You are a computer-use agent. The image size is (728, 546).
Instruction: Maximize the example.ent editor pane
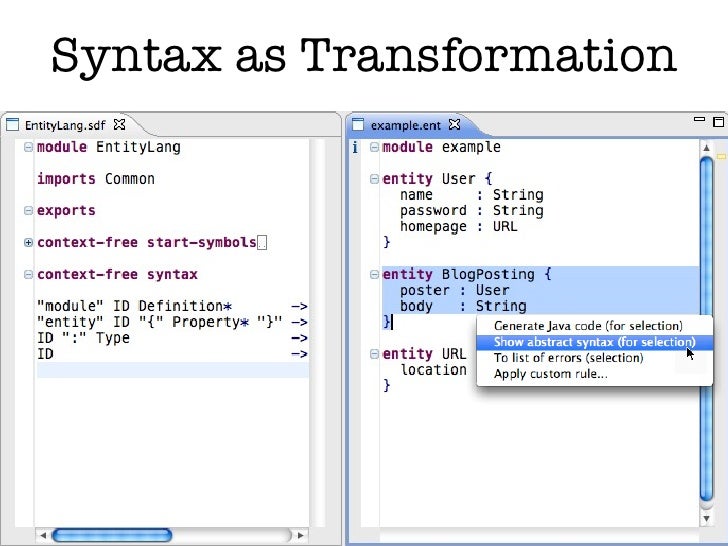coord(719,122)
